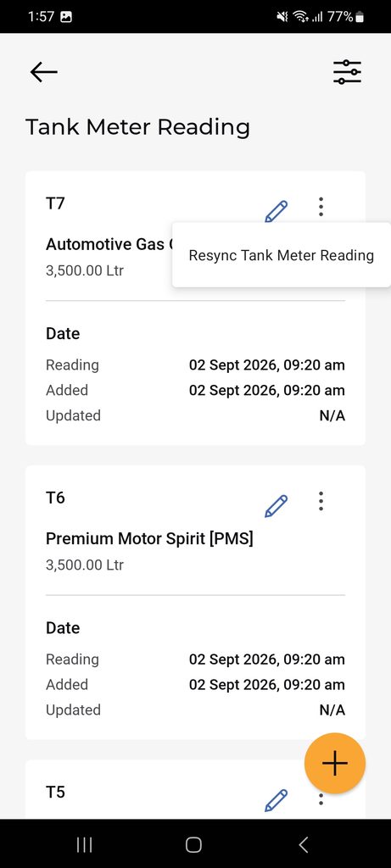Tap the back arrow icon
The height and width of the screenshot is (868, 391).
click(44, 72)
